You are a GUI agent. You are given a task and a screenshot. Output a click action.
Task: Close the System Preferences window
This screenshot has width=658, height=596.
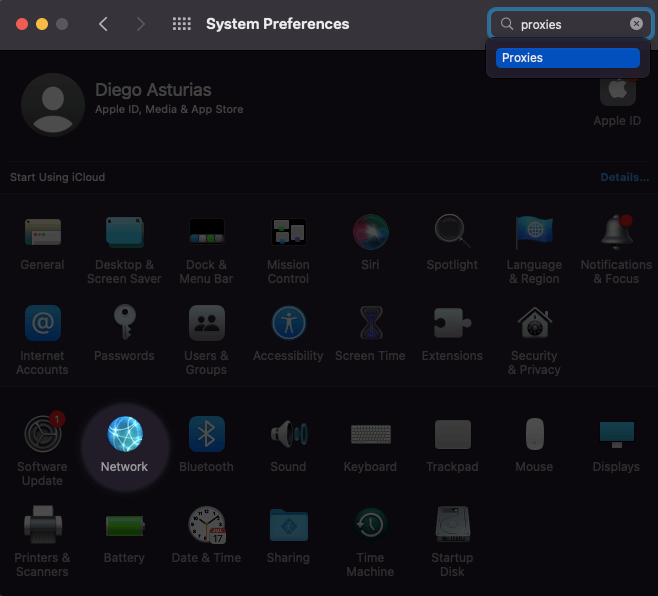(22, 24)
